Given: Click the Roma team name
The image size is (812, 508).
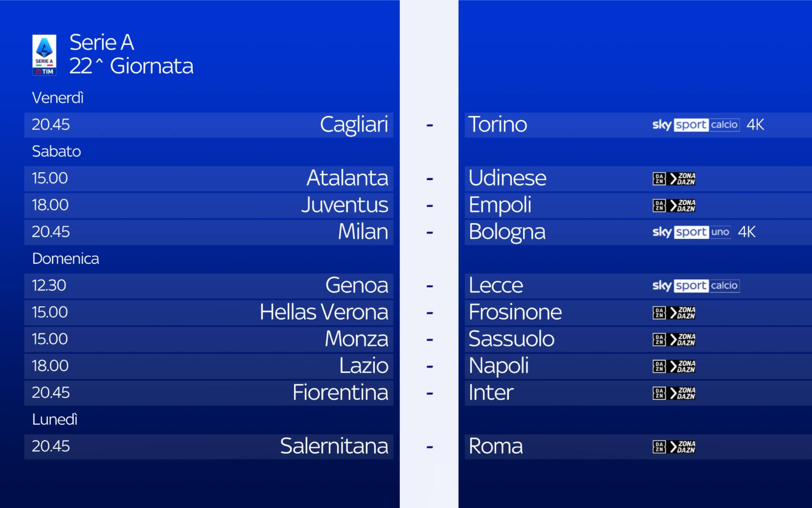Looking at the screenshot, I should (x=495, y=446).
